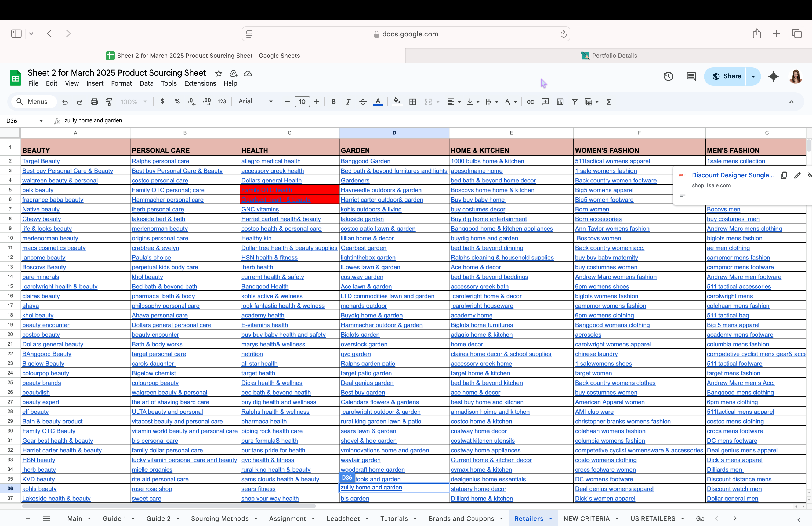Check the cloud document status icon
The width and height of the screenshot is (812, 527).
248,73
